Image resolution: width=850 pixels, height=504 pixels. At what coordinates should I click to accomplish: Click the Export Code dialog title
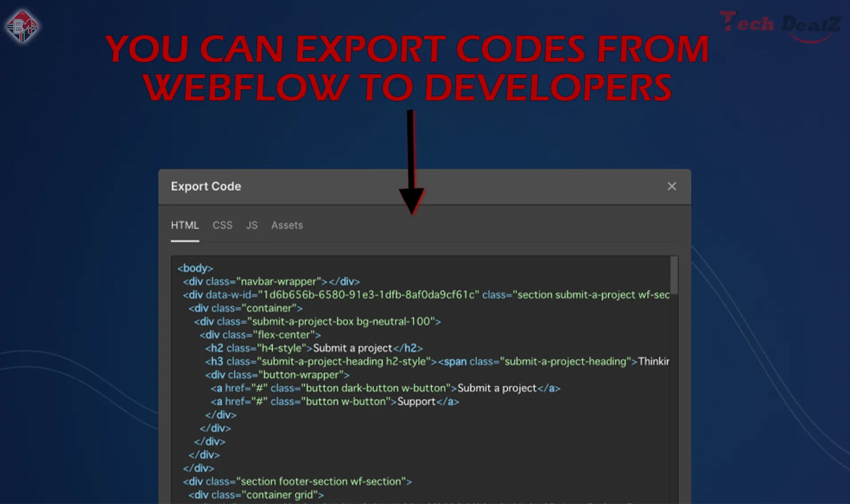(206, 186)
